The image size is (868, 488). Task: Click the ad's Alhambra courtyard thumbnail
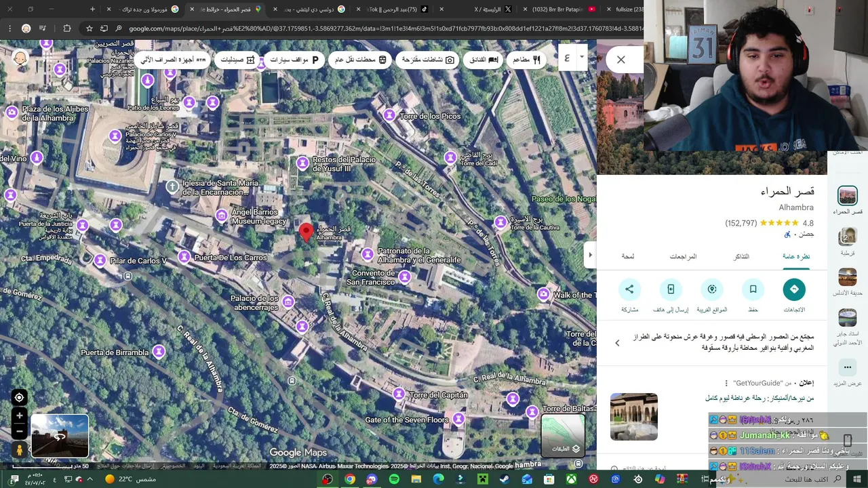[x=634, y=417]
